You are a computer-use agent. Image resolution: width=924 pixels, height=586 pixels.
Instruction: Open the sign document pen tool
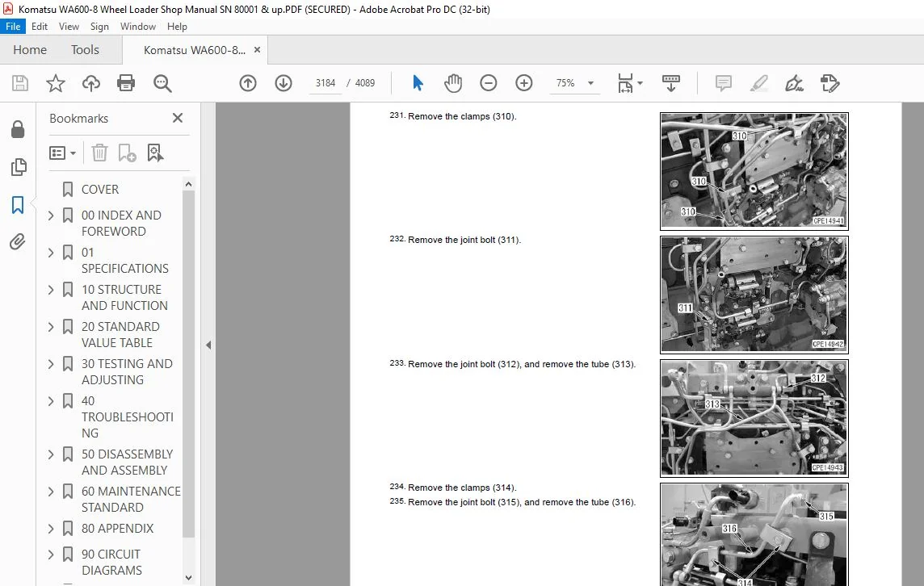[x=794, y=83]
